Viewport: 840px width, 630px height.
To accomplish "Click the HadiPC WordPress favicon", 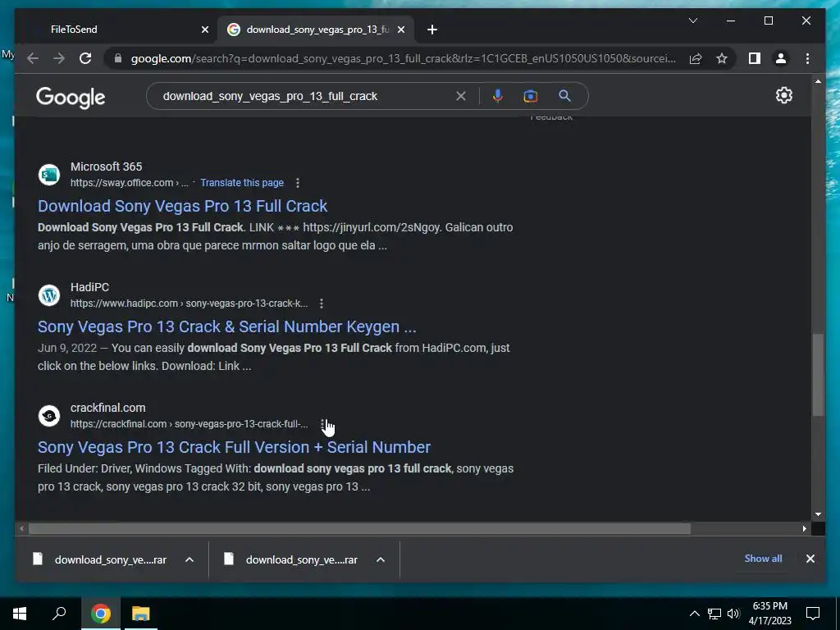I will tap(48, 295).
